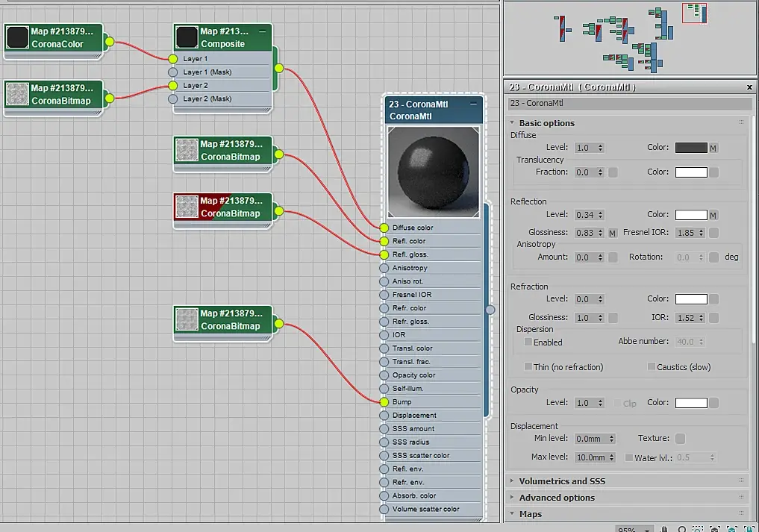This screenshot has height=532, width=759.
Task: Open the Reflection color map via its M button
Action: tap(713, 215)
